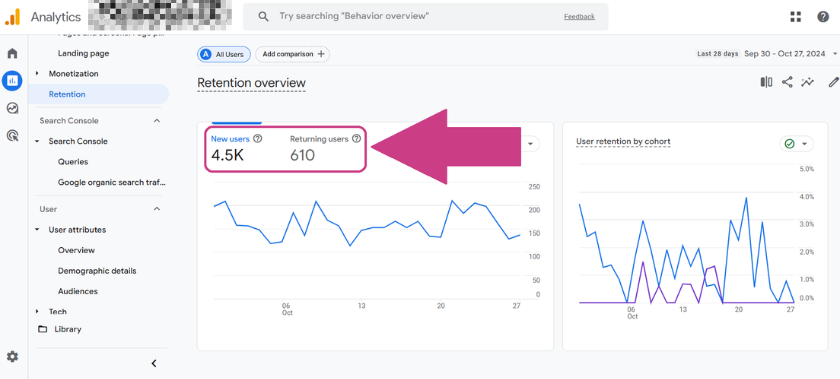This screenshot has width=840, height=379.
Task: Click the green check status icon
Action: click(789, 144)
